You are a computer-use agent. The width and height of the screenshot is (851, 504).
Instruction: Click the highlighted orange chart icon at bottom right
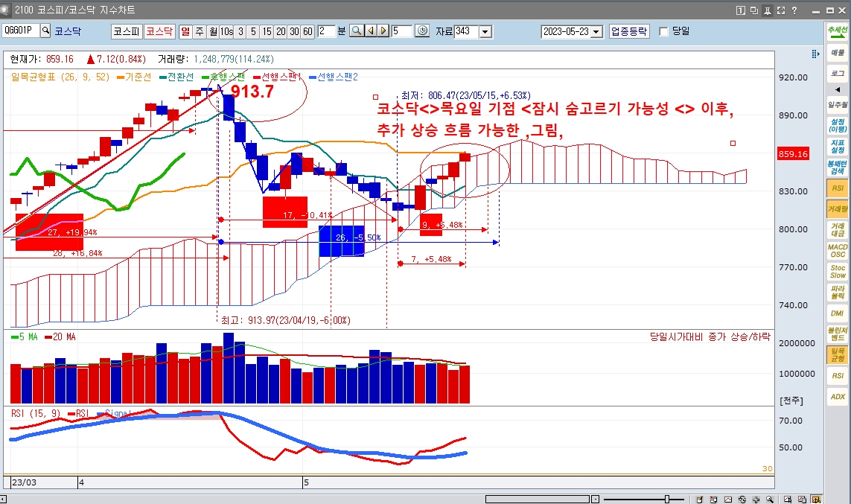point(816,499)
